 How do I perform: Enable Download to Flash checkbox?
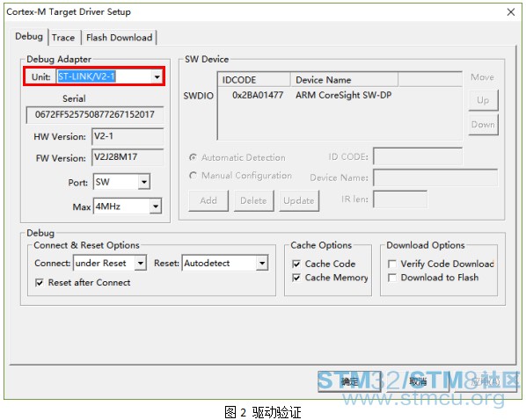[391, 278]
